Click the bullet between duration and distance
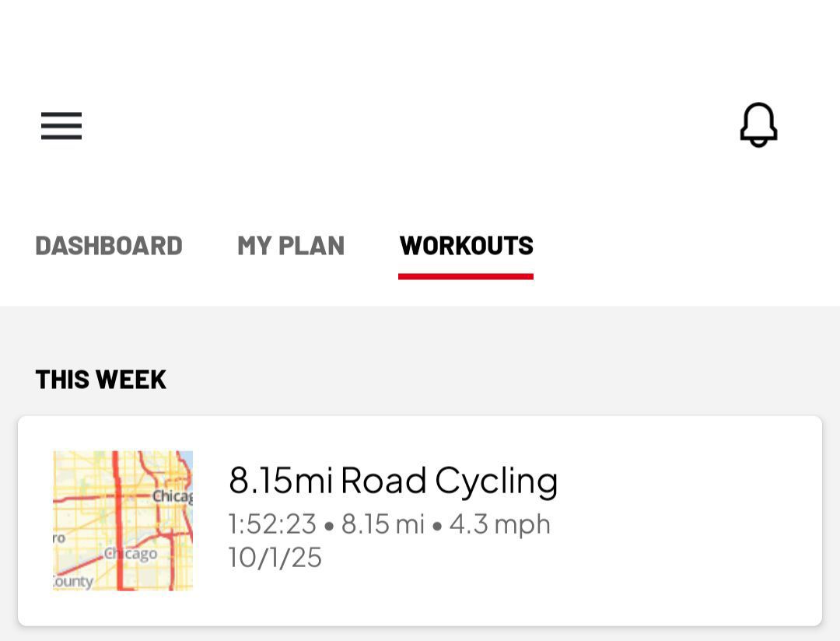The width and height of the screenshot is (840, 641). 329,526
